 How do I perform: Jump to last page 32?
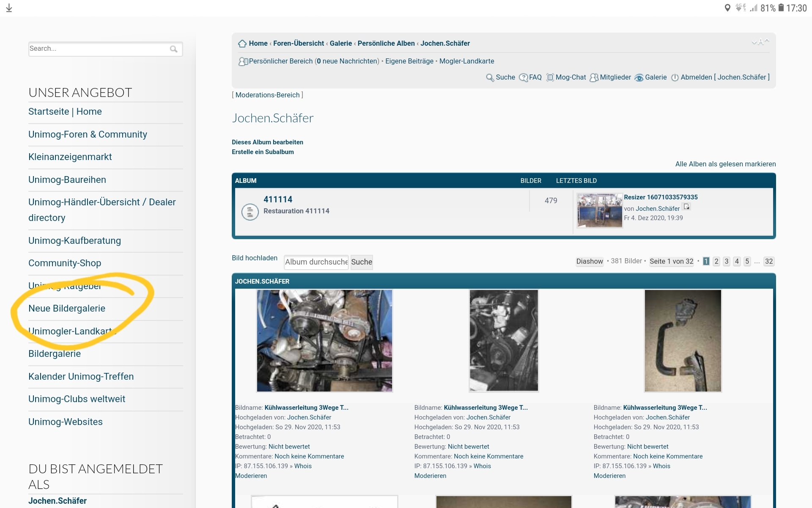click(768, 262)
